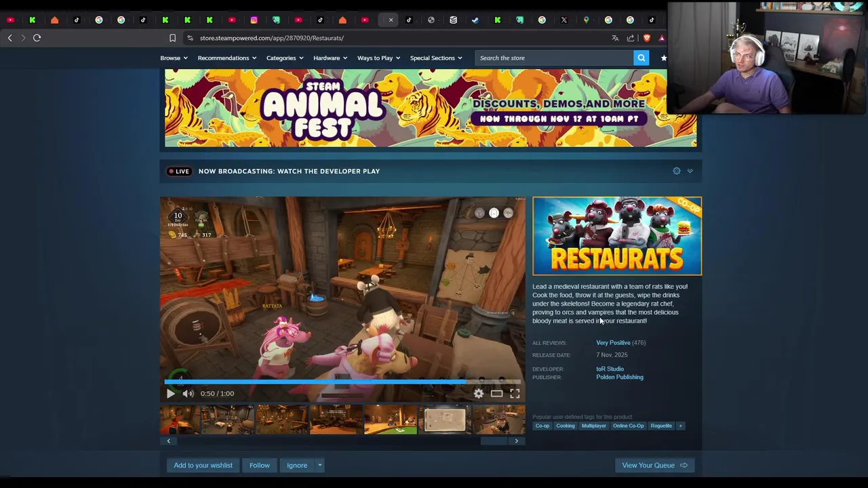Click the Online Co-Op tag
The height and width of the screenshot is (488, 868).
[x=628, y=426]
